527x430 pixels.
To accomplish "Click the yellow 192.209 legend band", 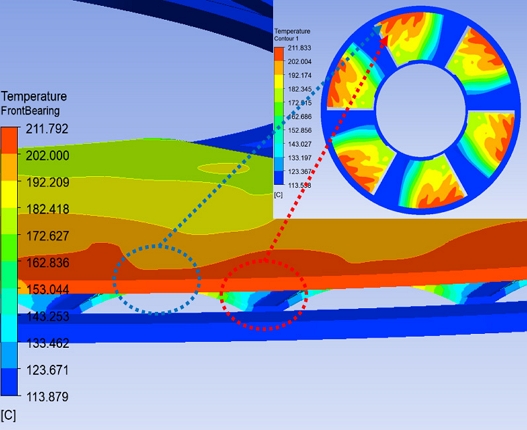I will tap(9, 194).
